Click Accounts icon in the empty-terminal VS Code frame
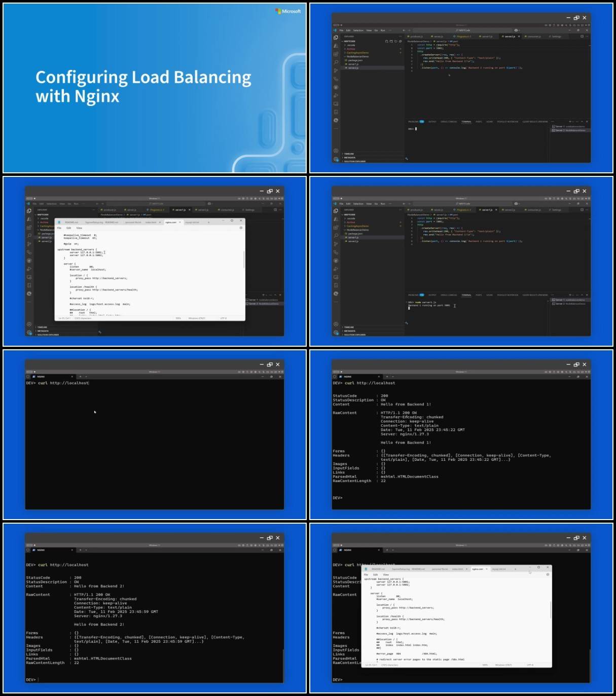Screen dimensions: 616x696 [x=336, y=151]
